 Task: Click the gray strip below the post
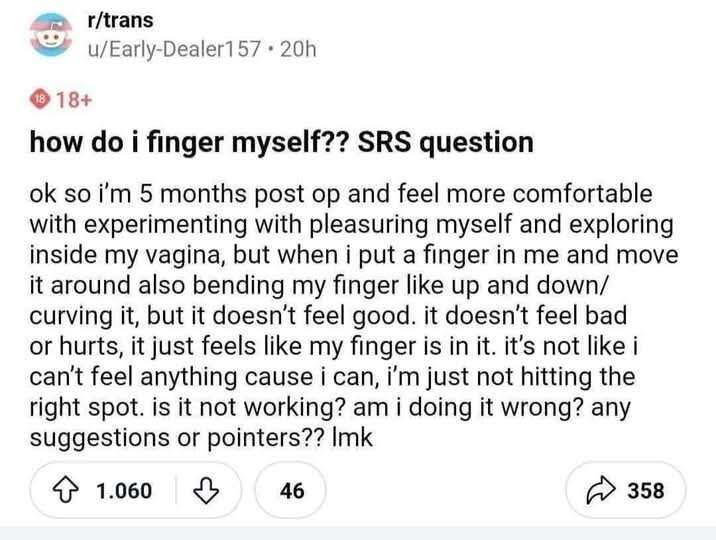tap(358, 533)
